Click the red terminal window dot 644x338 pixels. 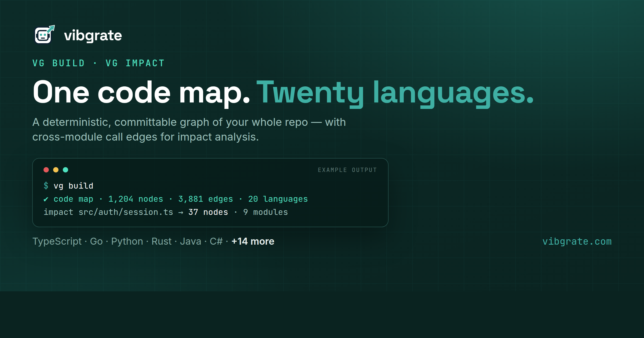[46, 170]
